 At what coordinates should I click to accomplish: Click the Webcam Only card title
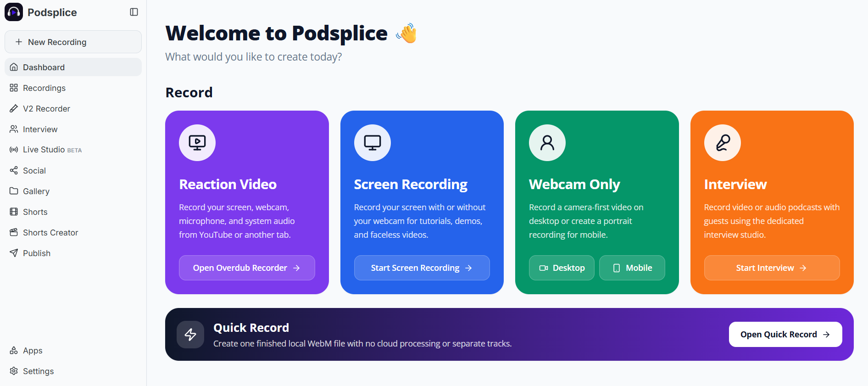tap(574, 184)
